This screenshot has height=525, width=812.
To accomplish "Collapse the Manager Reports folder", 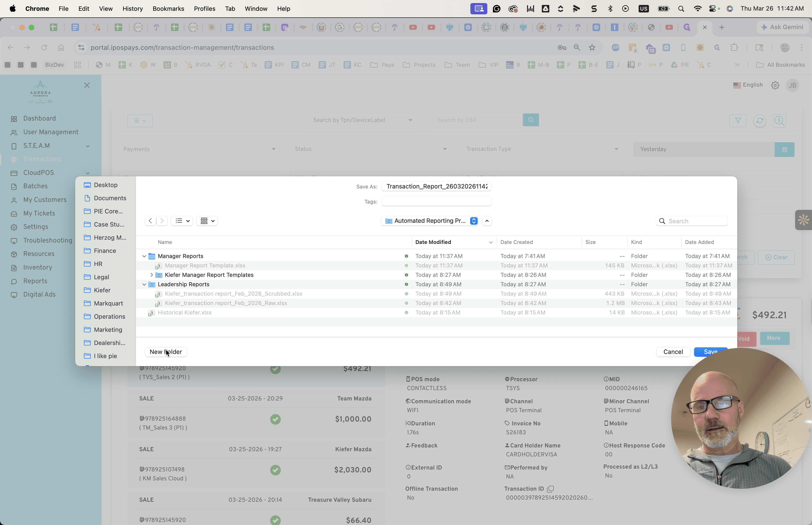I will click(144, 256).
